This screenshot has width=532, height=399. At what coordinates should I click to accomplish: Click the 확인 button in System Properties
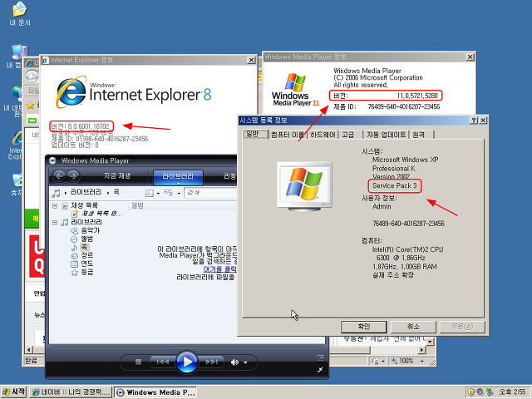(x=364, y=327)
